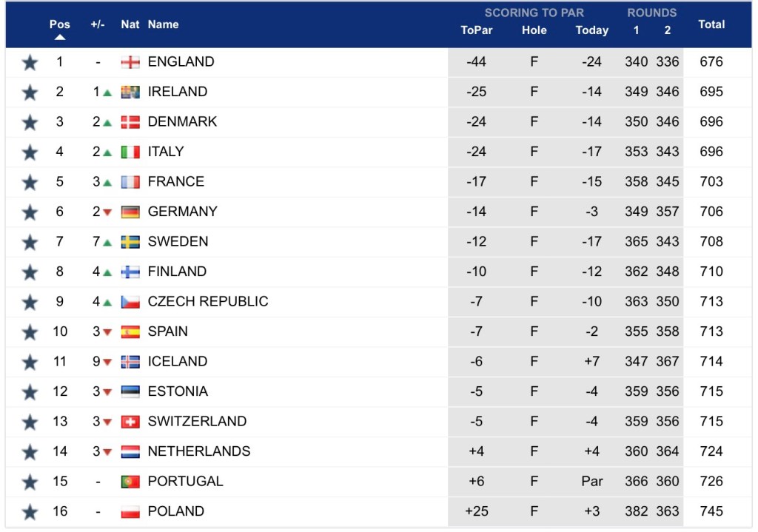
Task: Toggle favorite star next to Germany
Action: [30, 212]
